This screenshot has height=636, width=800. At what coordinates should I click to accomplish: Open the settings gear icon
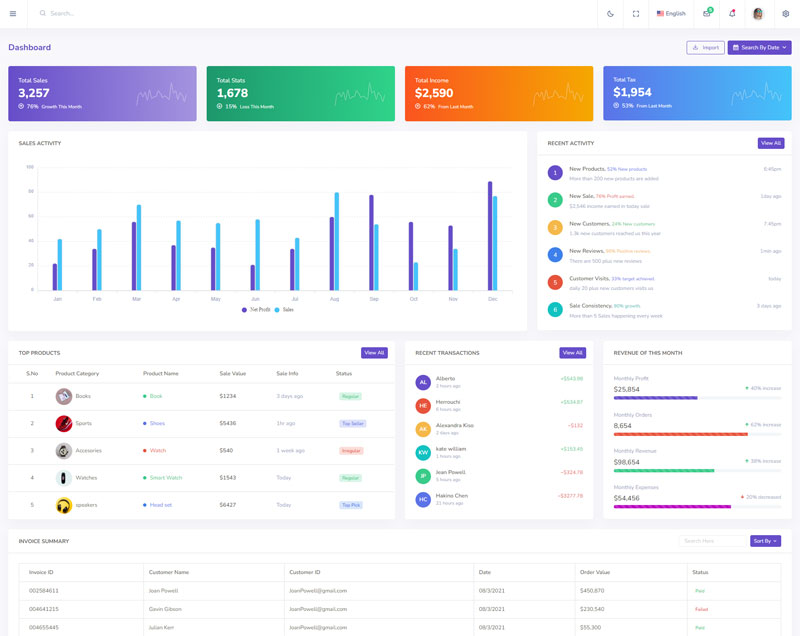[785, 13]
